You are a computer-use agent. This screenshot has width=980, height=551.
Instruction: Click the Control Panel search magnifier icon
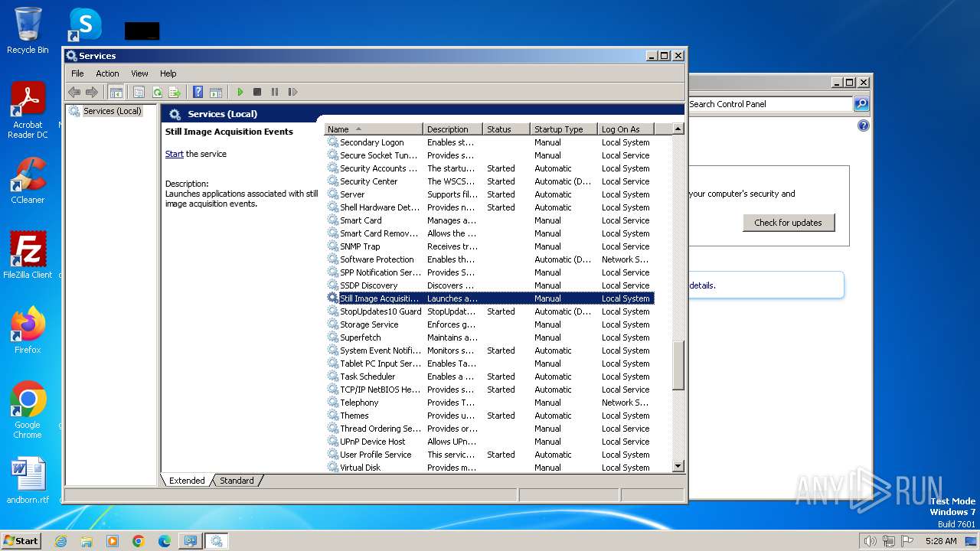click(x=861, y=104)
